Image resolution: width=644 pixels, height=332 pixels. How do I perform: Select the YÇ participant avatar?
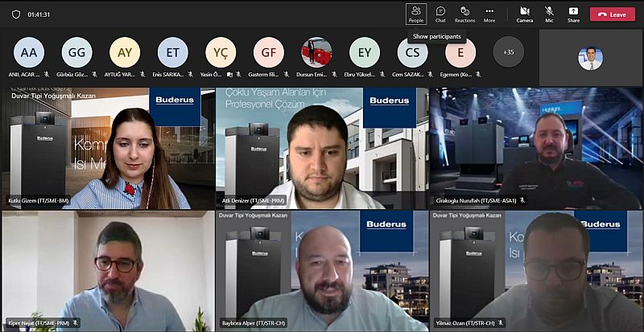coord(221,52)
